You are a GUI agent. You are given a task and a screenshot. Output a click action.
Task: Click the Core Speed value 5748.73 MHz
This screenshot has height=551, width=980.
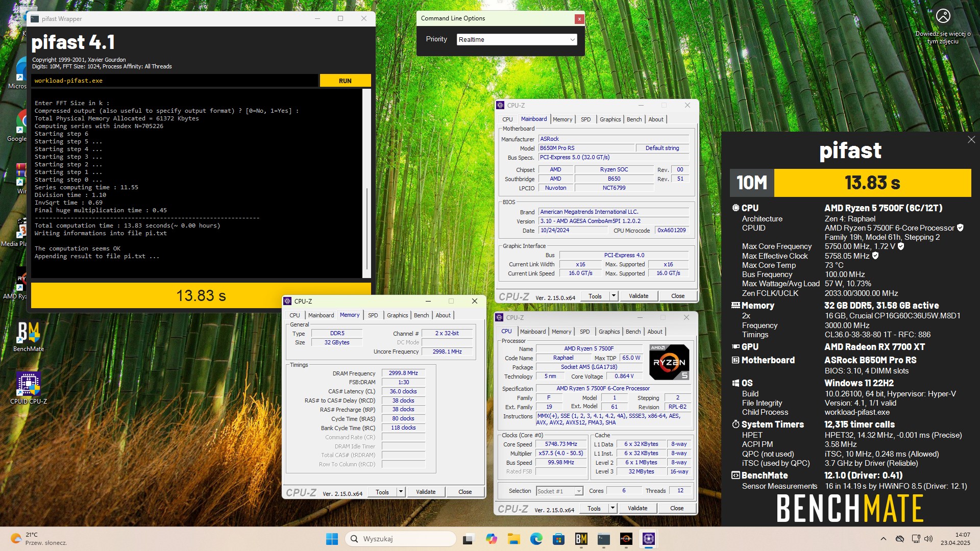click(x=561, y=444)
